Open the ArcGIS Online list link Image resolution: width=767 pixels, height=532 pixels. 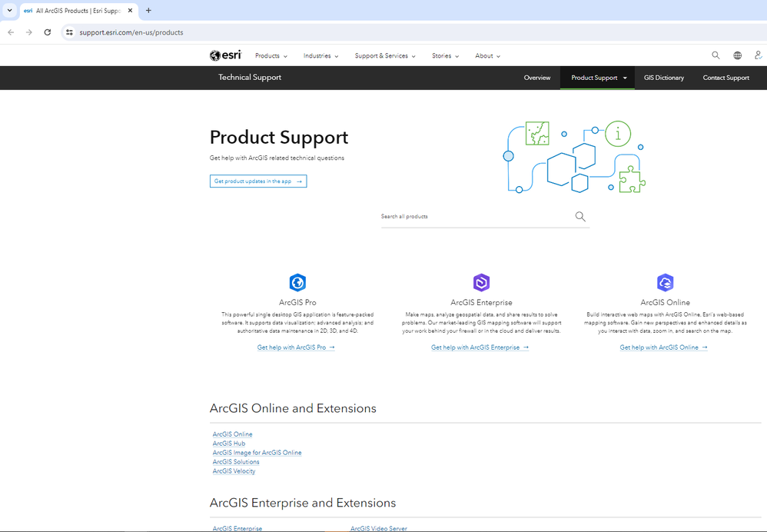pos(232,434)
